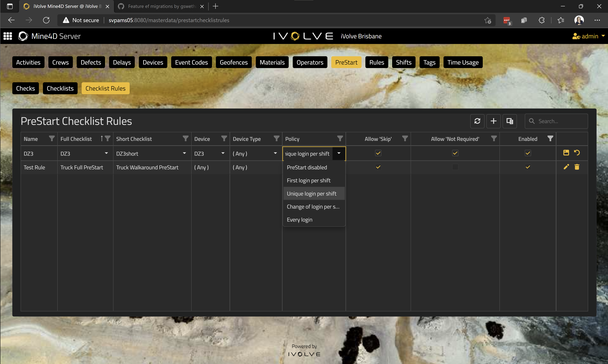The width and height of the screenshot is (608, 364).
Task: Toggle Allow 'Skip' for Test Rule
Action: tap(378, 167)
